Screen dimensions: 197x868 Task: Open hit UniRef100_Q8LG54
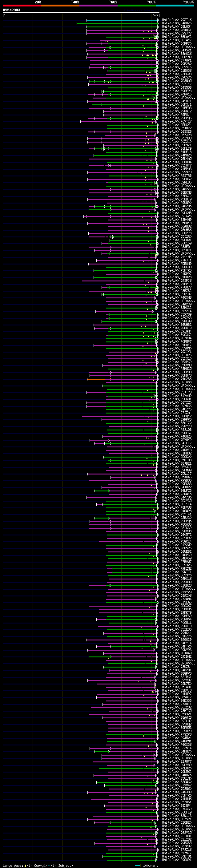(177, 26)
